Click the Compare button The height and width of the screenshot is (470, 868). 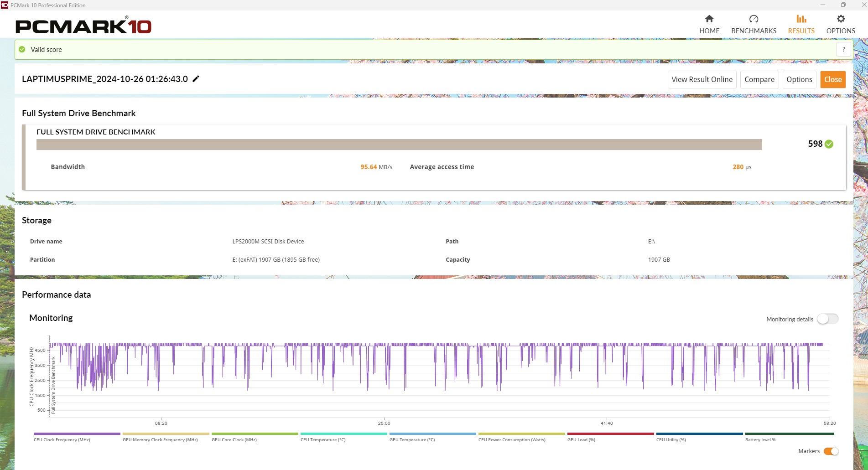click(759, 79)
